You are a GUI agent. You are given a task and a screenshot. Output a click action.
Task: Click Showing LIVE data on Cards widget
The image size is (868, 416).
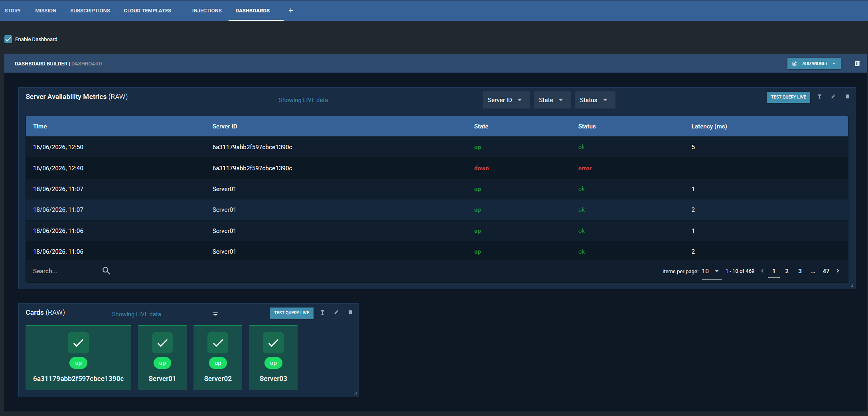pos(136,314)
